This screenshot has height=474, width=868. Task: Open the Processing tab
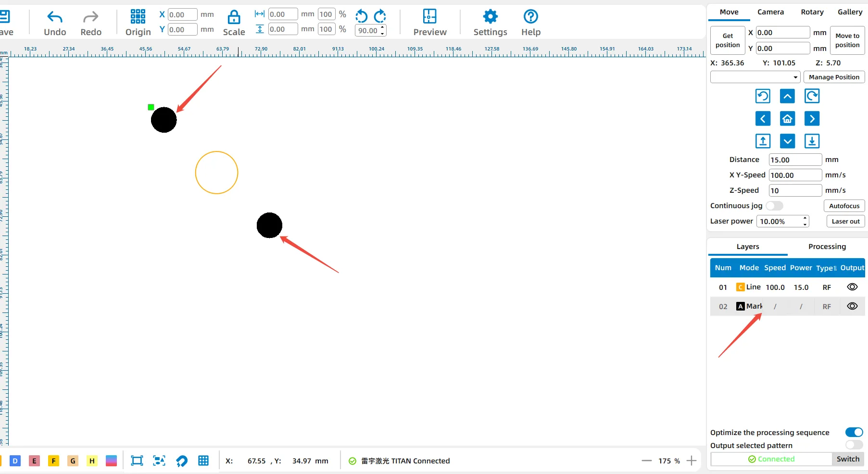point(827,247)
